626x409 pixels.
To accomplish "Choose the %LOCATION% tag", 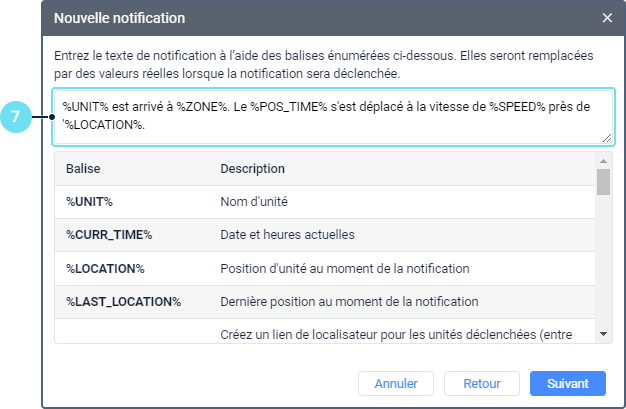I will pyautogui.click(x=105, y=268).
